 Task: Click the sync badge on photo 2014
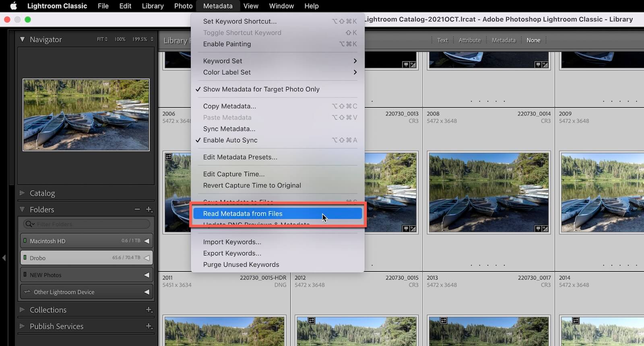576,321
